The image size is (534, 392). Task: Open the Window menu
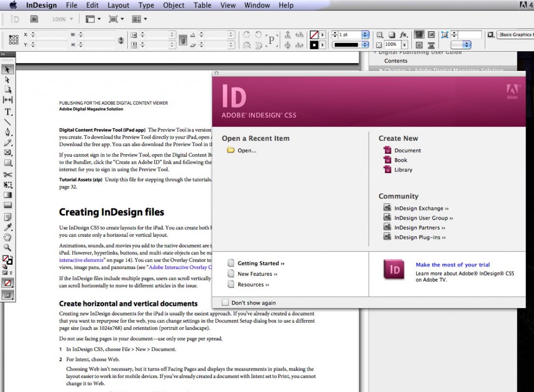tap(257, 5)
